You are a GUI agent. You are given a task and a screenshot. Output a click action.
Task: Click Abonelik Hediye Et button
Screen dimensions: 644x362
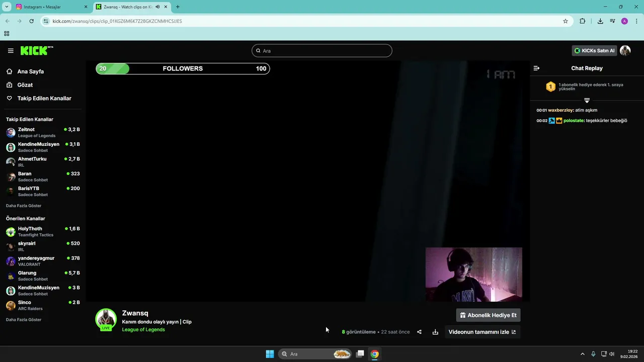[488, 315]
